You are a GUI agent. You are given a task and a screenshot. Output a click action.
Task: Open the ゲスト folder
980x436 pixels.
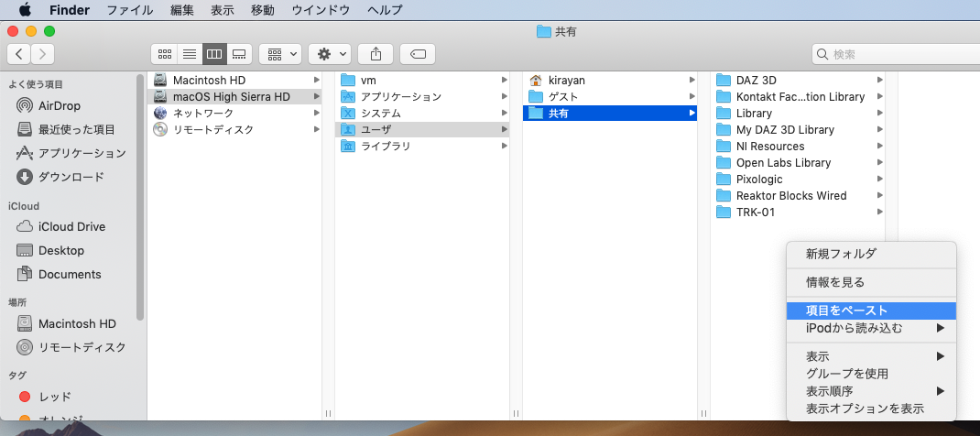[610, 97]
